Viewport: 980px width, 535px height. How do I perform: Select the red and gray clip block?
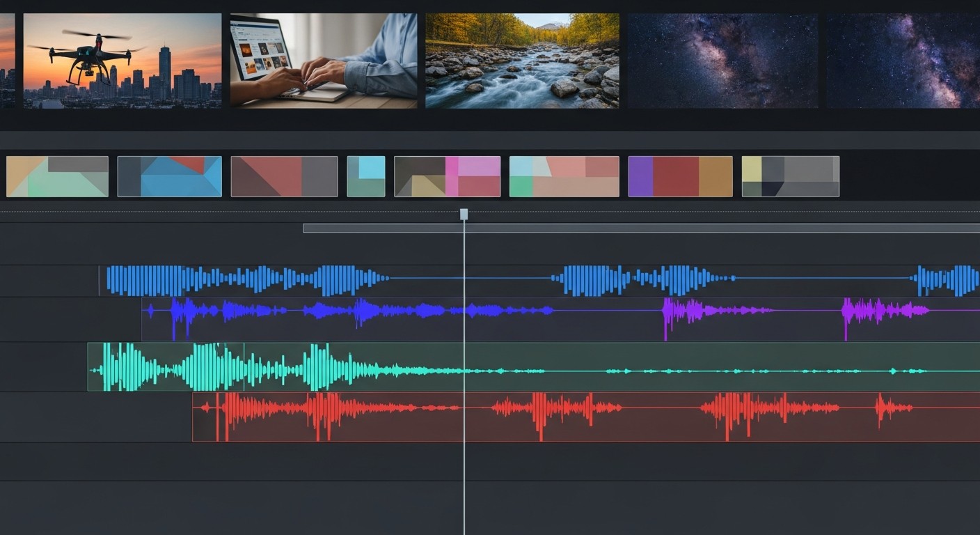[284, 176]
